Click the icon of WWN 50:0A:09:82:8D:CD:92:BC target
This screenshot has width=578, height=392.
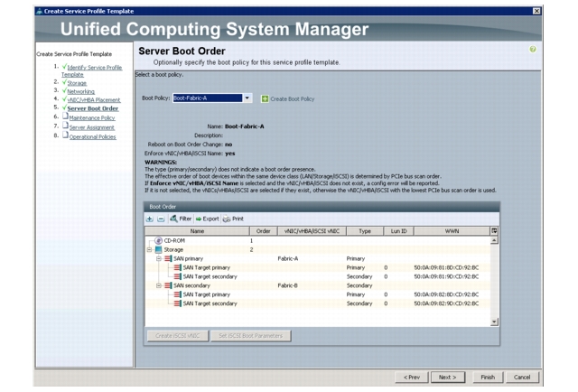pos(178,294)
